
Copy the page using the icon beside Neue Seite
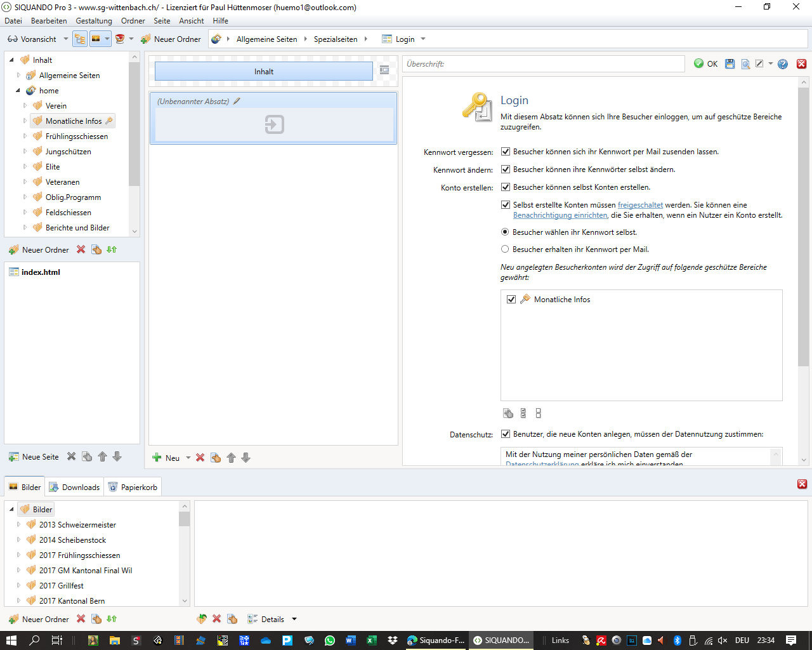pos(87,456)
